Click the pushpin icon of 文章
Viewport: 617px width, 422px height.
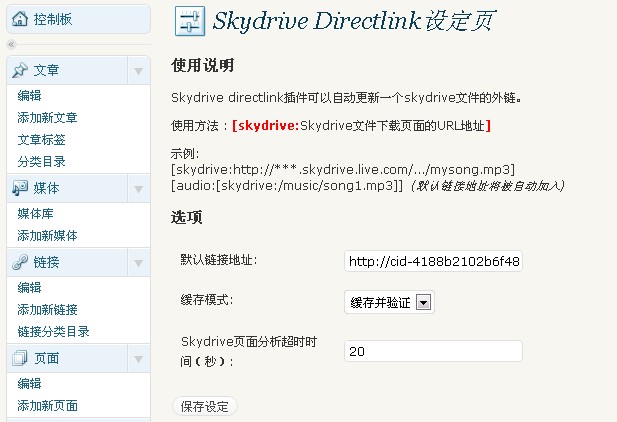[20, 70]
